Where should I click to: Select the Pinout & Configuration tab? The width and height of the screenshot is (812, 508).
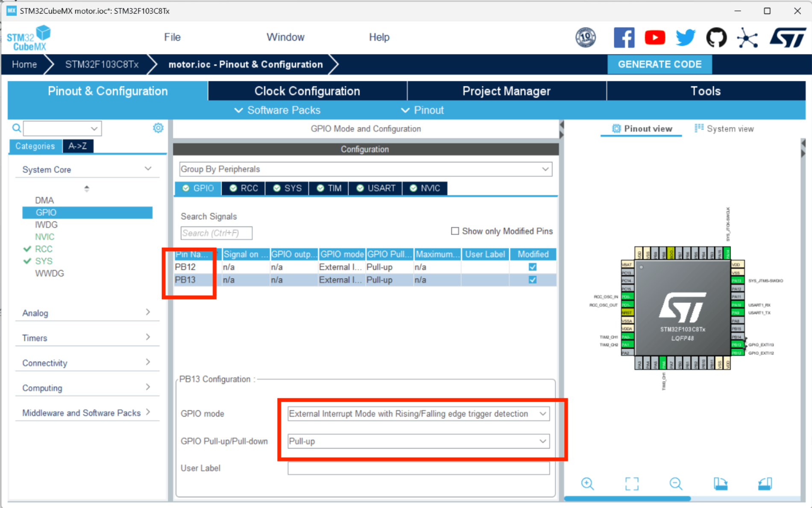tap(108, 91)
